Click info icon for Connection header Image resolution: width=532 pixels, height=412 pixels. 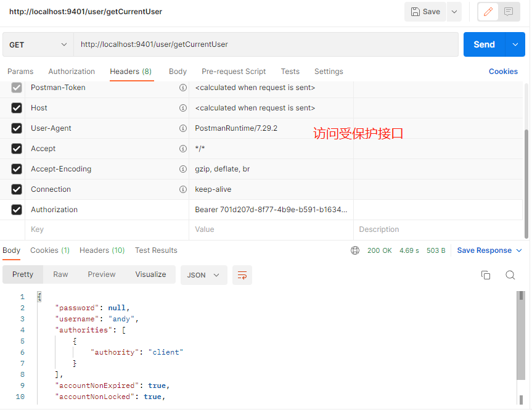pos(183,189)
